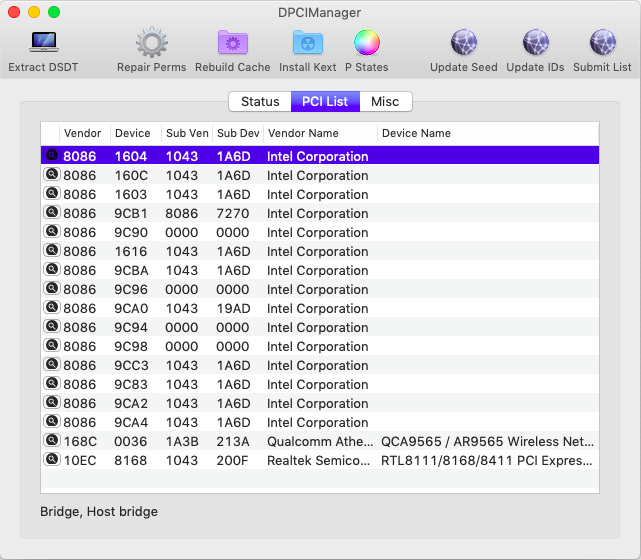641x560 pixels.
Task: Click sub vendor 1A3B cell
Action: click(x=182, y=441)
